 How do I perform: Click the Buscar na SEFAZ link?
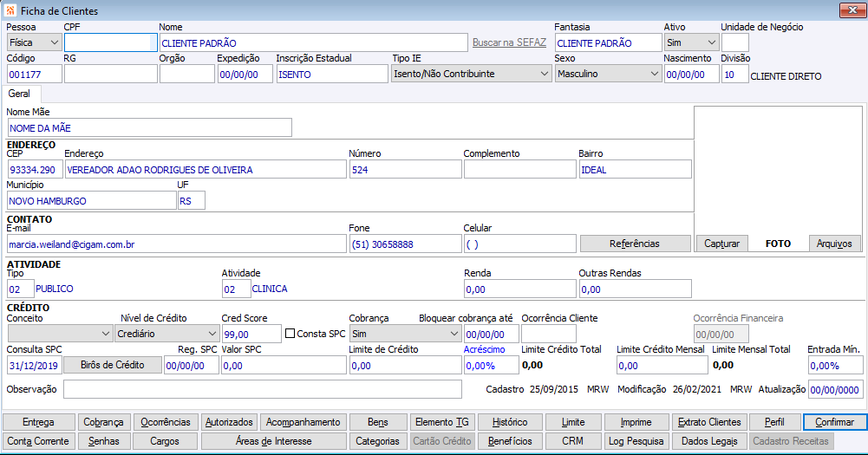509,42
